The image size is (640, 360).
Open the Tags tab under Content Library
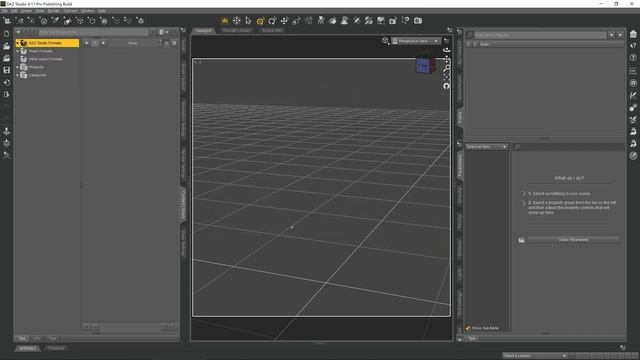52,338
